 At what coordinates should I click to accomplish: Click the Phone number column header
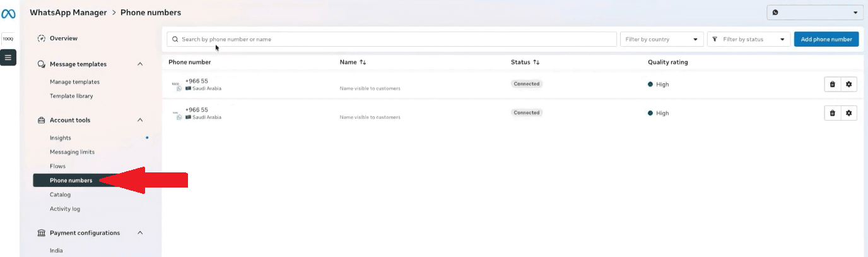[189, 63]
